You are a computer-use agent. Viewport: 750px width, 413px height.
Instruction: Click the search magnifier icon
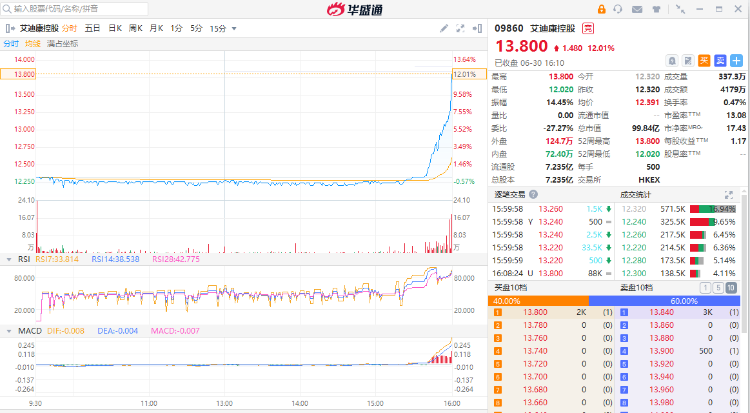click(x=7, y=9)
